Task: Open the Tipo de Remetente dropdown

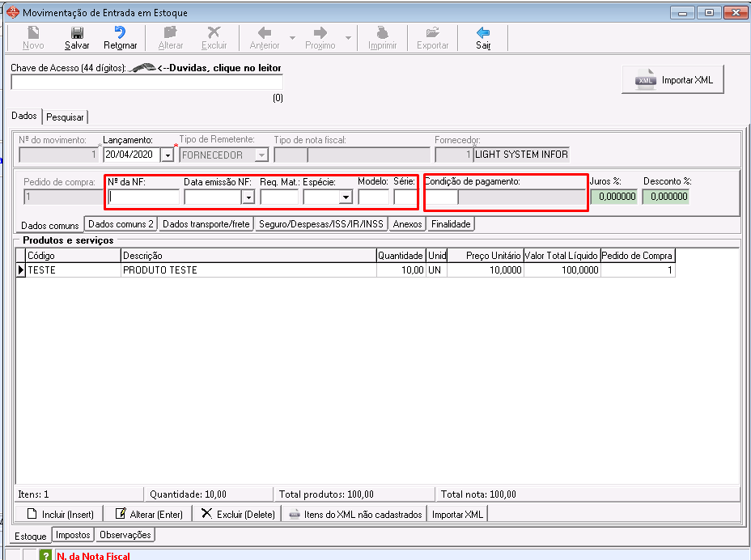Action: [x=261, y=155]
